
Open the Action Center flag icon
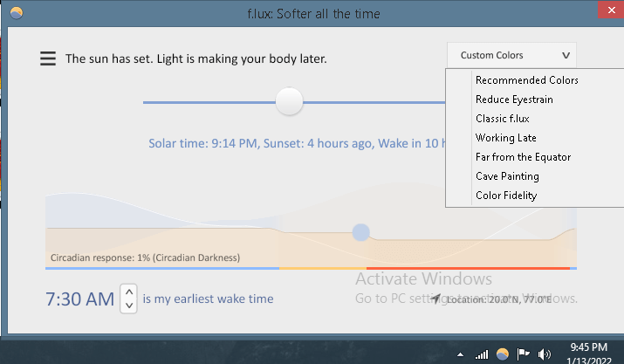point(523,354)
